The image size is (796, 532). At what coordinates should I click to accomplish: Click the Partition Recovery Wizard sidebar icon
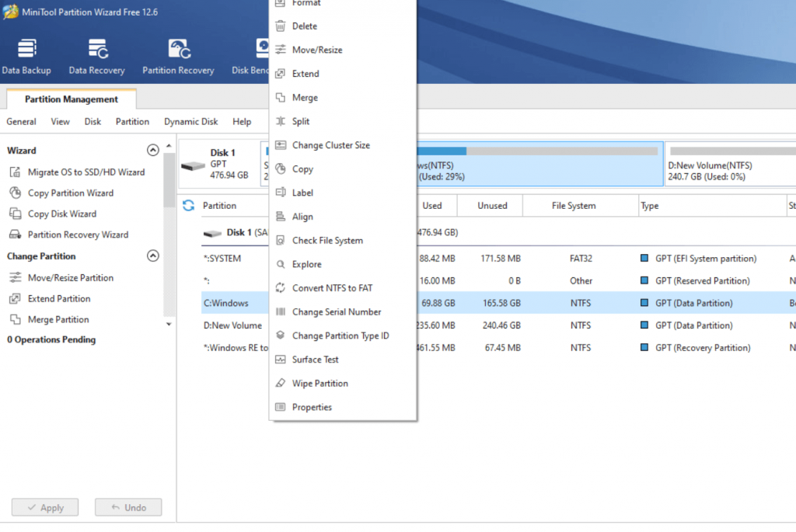tap(16, 235)
